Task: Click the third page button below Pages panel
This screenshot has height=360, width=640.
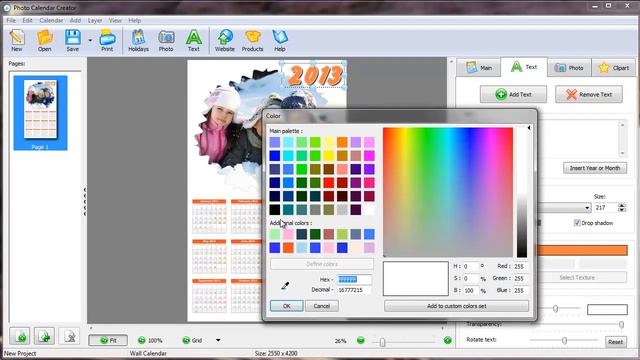Action: tap(69, 336)
